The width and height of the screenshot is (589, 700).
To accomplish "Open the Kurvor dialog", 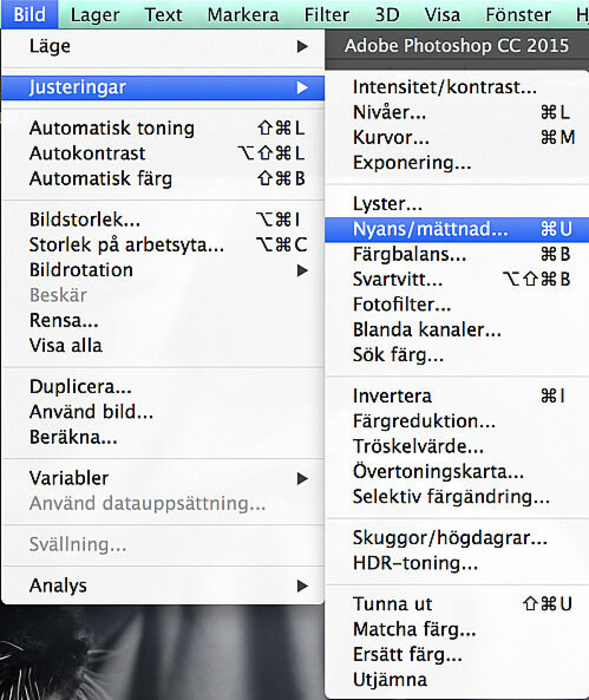I will pos(456,138).
